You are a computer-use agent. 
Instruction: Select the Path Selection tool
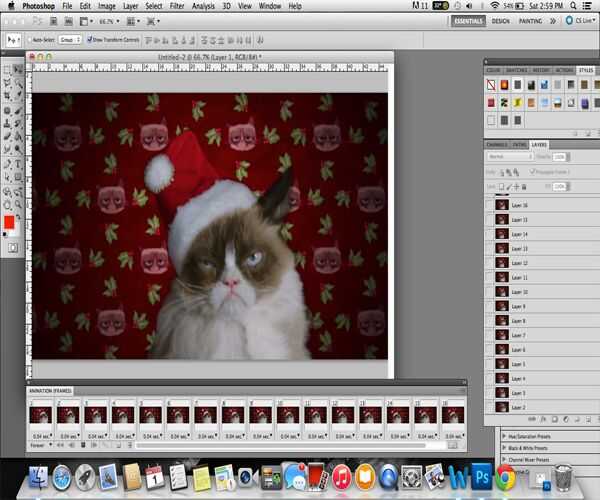(x=7, y=178)
